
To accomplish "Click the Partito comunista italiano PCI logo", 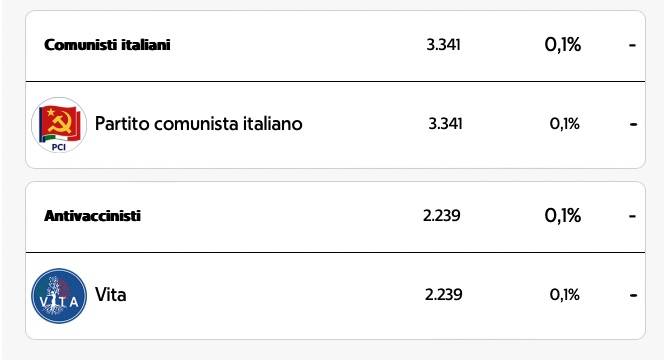I will (x=59, y=125).
